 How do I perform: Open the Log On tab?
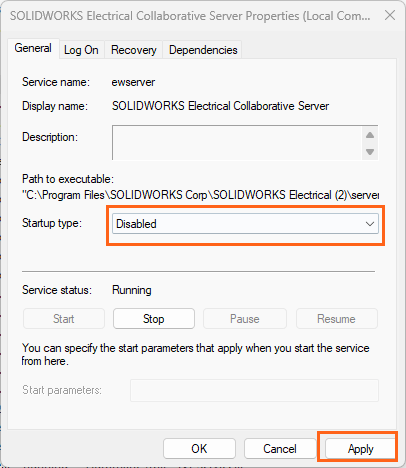81,50
